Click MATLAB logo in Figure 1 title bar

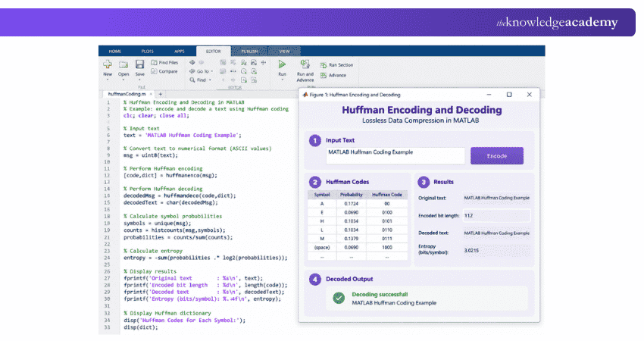[x=305, y=95]
